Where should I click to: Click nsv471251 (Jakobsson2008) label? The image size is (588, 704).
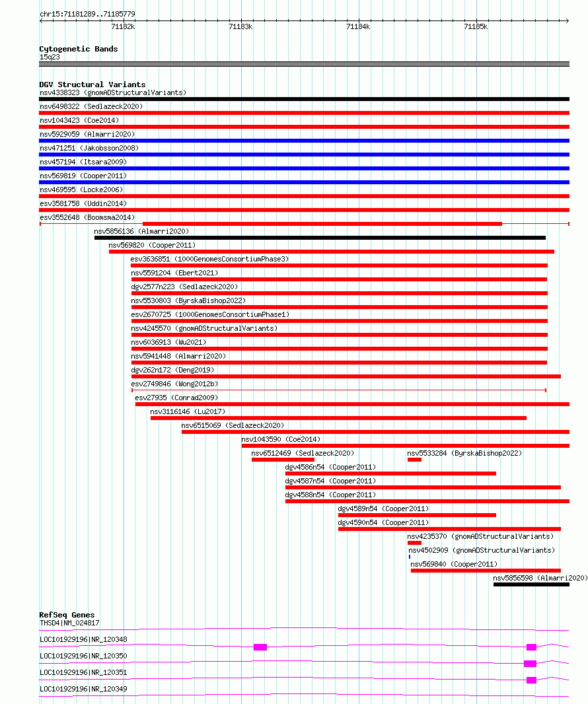point(89,148)
